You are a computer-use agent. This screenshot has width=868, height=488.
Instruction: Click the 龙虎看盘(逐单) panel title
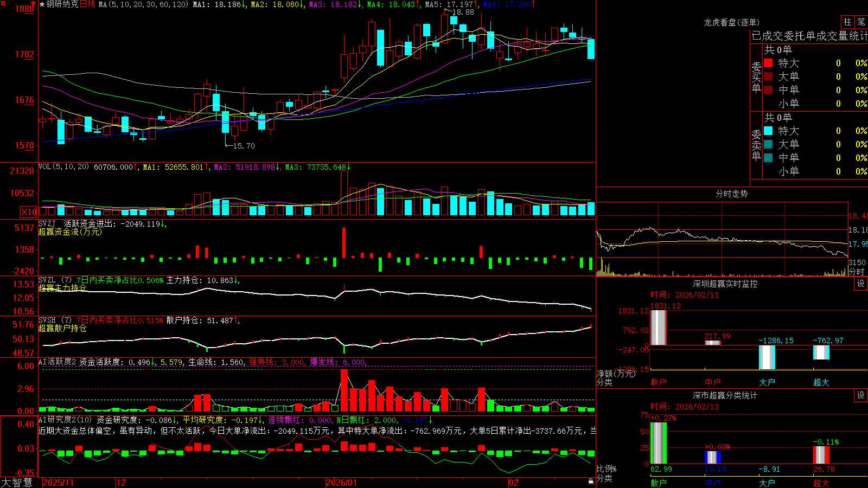point(731,22)
